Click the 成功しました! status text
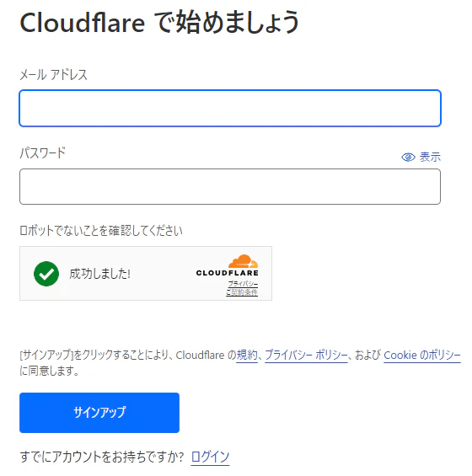The image size is (472, 476). pos(100,274)
